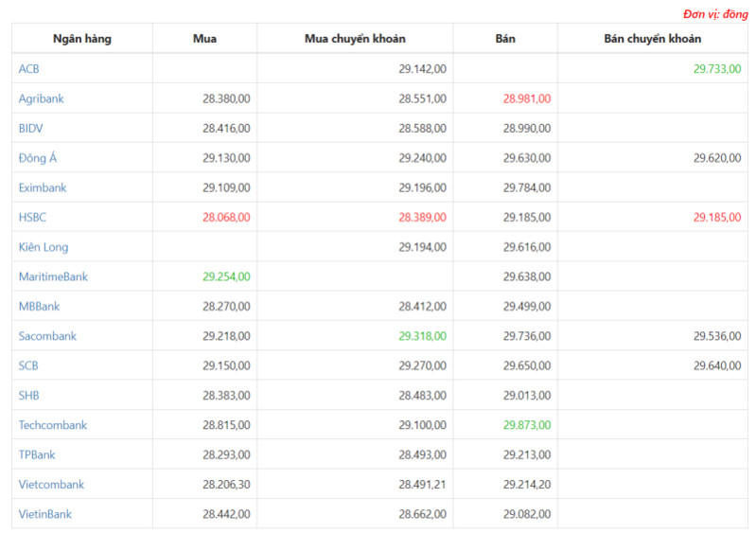Click the Mua chuyển khoản column header
This screenshot has height=533, width=756.
[356, 39]
